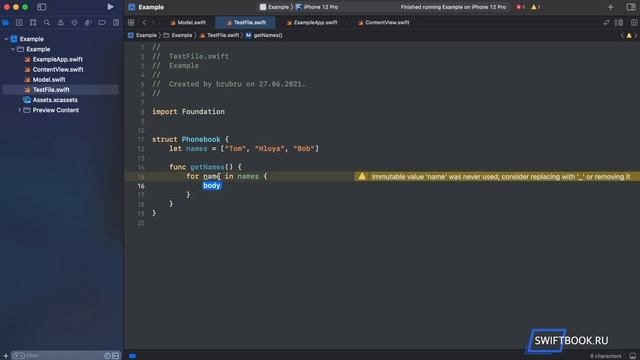The height and width of the screenshot is (360, 640).
Task: Open the Issue navigator triangle icon
Action: point(60,22)
